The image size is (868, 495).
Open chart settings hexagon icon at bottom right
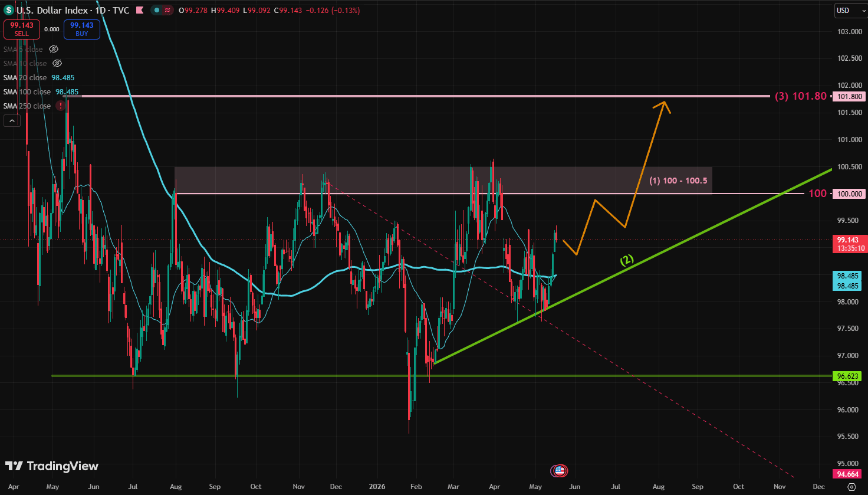pyautogui.click(x=851, y=487)
